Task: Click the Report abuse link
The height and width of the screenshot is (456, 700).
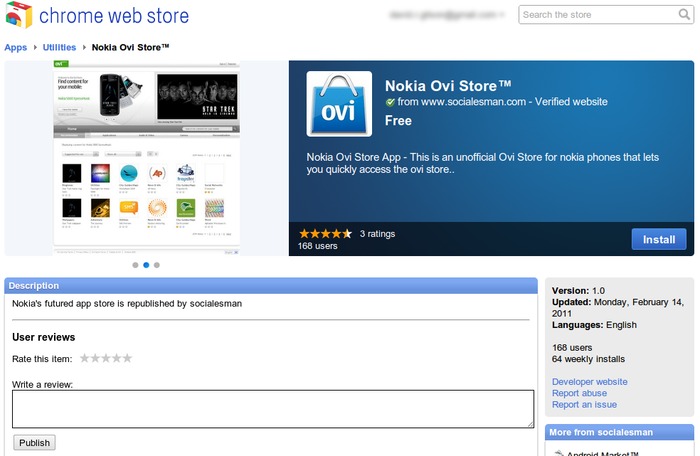Action: [579, 393]
